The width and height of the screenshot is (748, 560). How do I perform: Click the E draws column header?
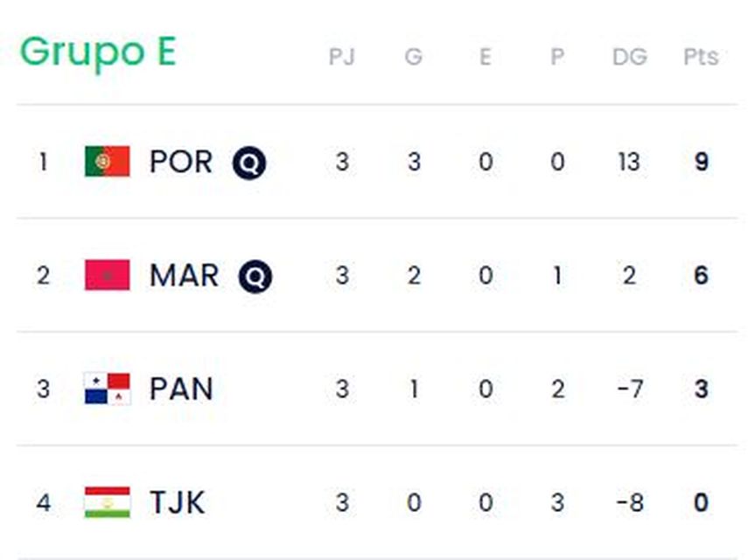click(485, 57)
